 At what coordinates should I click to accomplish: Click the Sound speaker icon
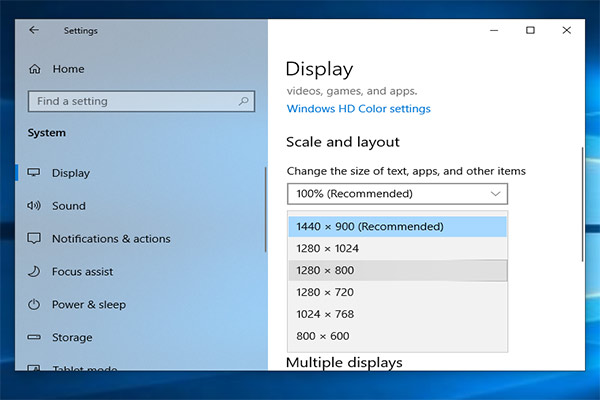pyautogui.click(x=34, y=206)
